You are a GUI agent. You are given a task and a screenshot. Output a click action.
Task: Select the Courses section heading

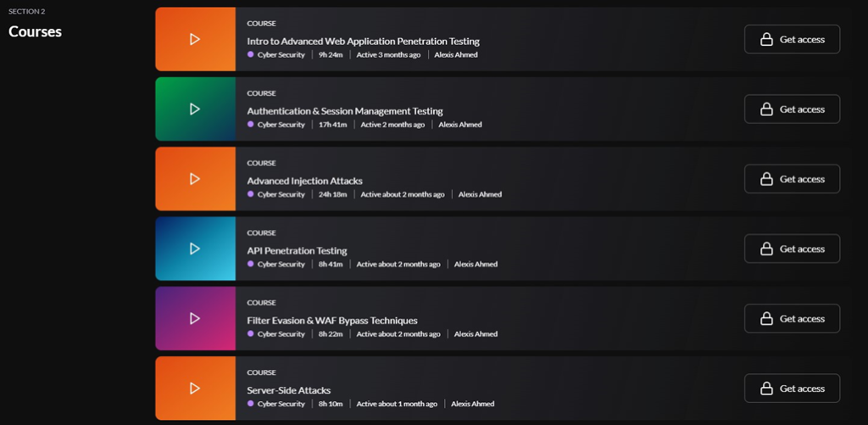point(35,31)
